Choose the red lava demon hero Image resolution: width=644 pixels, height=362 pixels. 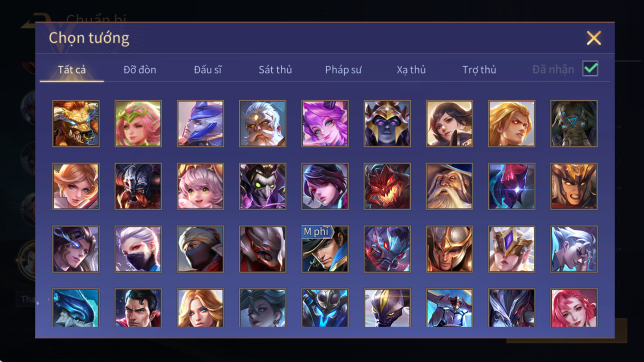[387, 186]
